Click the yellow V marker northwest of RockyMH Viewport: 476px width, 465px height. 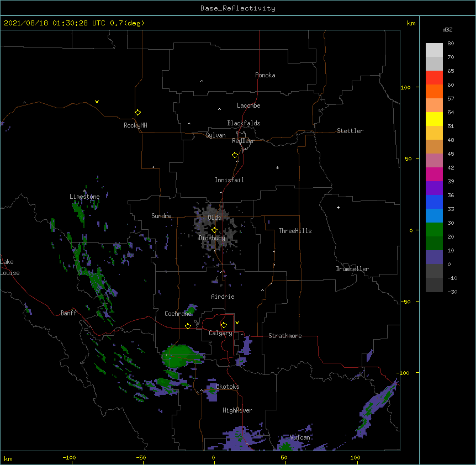point(97,102)
